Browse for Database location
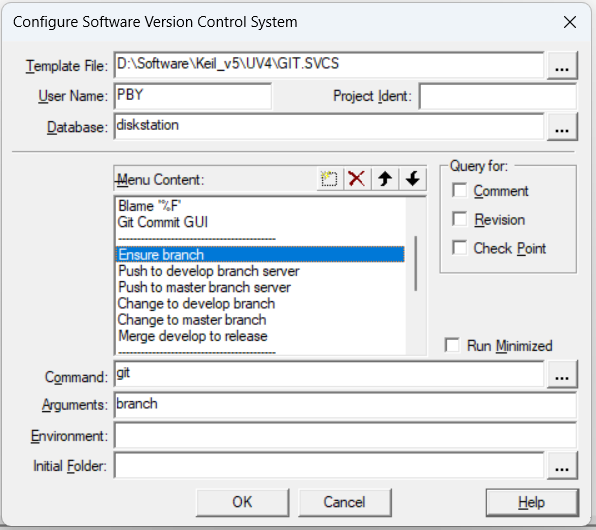The width and height of the screenshot is (596, 530). (562, 127)
